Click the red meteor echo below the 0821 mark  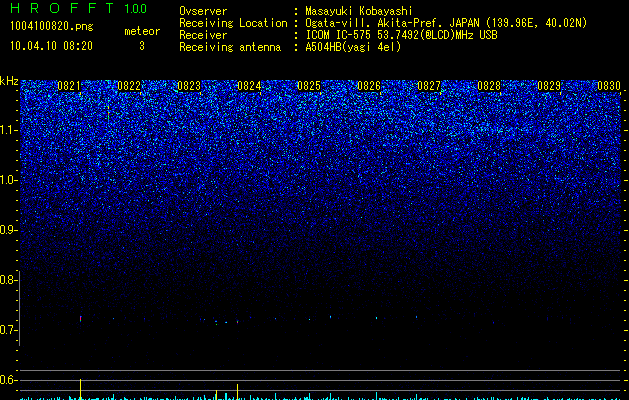[81, 319]
